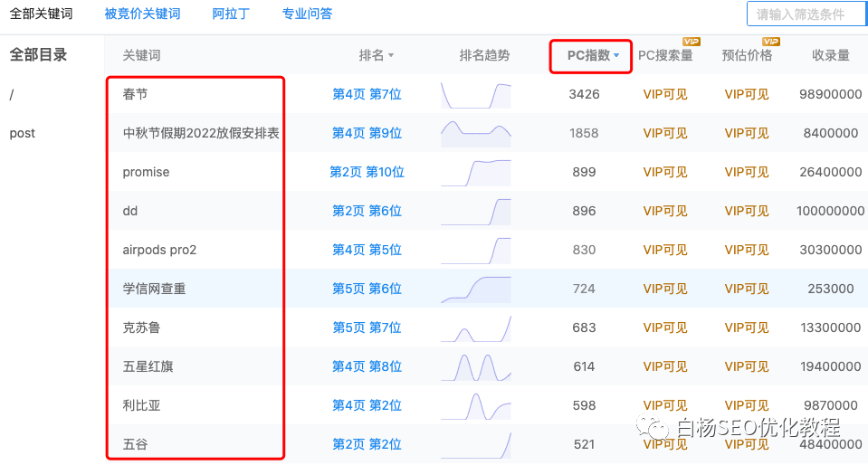Viewport: 868px width, 465px height.
Task: Click the 排名趋势 column header
Action: click(x=484, y=55)
